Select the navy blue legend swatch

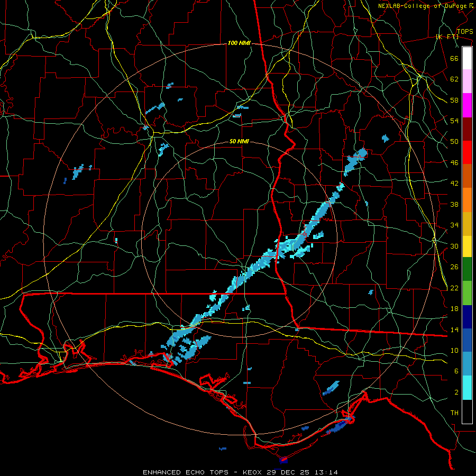[x=467, y=317]
